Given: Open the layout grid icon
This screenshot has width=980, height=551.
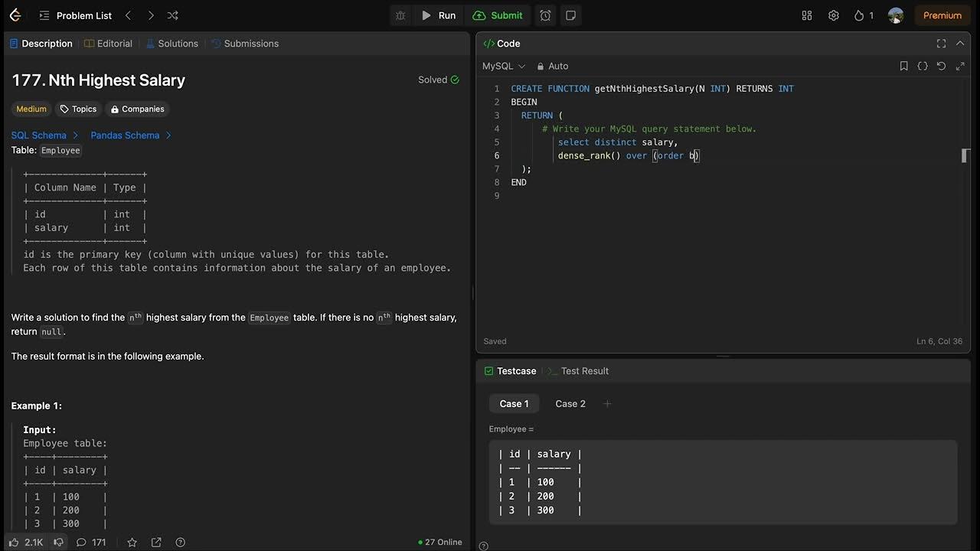Looking at the screenshot, I should coord(806,15).
